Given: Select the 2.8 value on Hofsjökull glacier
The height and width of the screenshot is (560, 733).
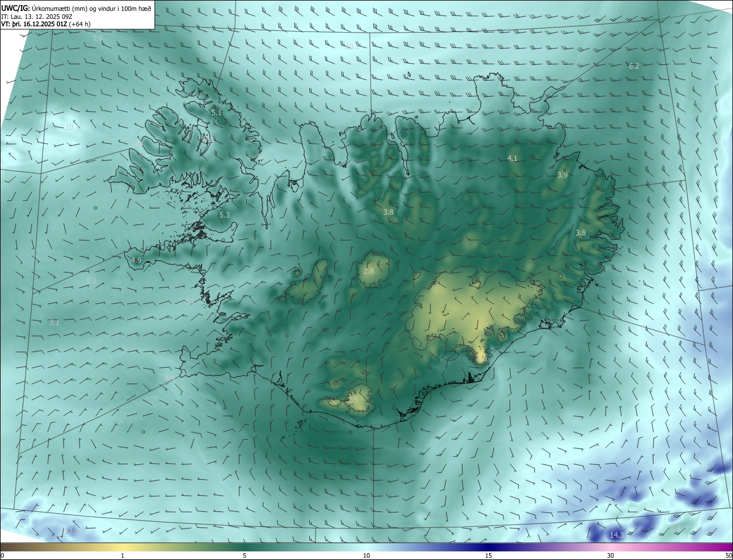Looking at the screenshot, I should coord(369,271).
